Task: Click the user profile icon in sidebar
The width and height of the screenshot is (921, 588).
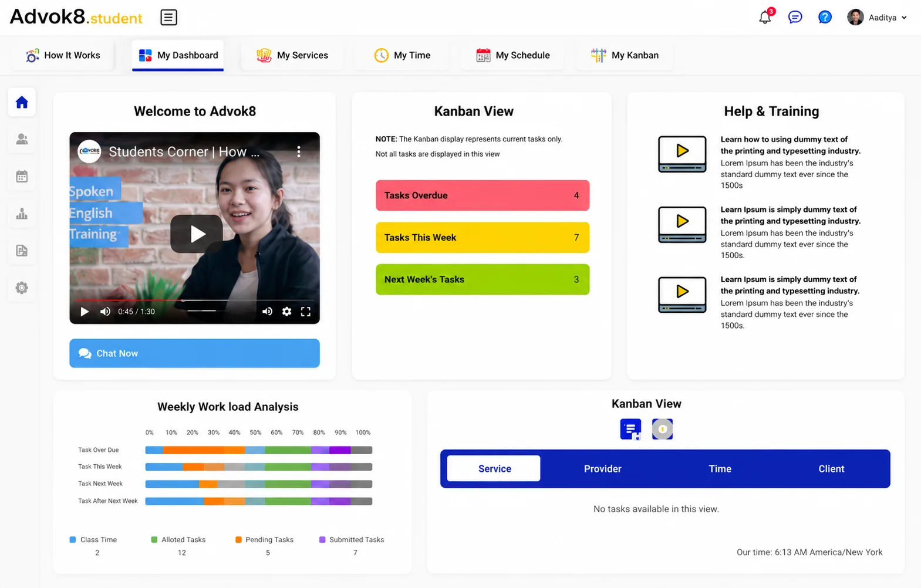Action: pos(22,140)
